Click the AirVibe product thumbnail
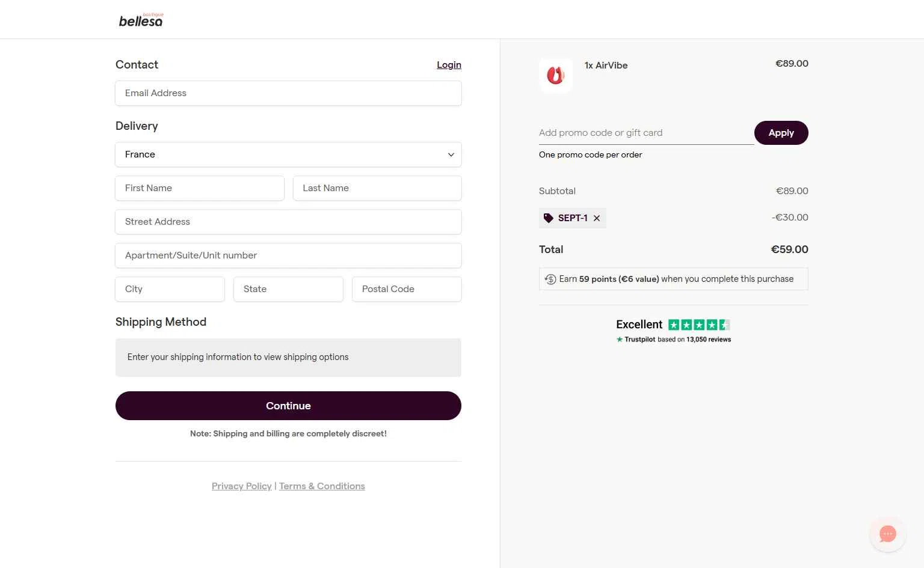Image resolution: width=924 pixels, height=568 pixels. [x=556, y=76]
